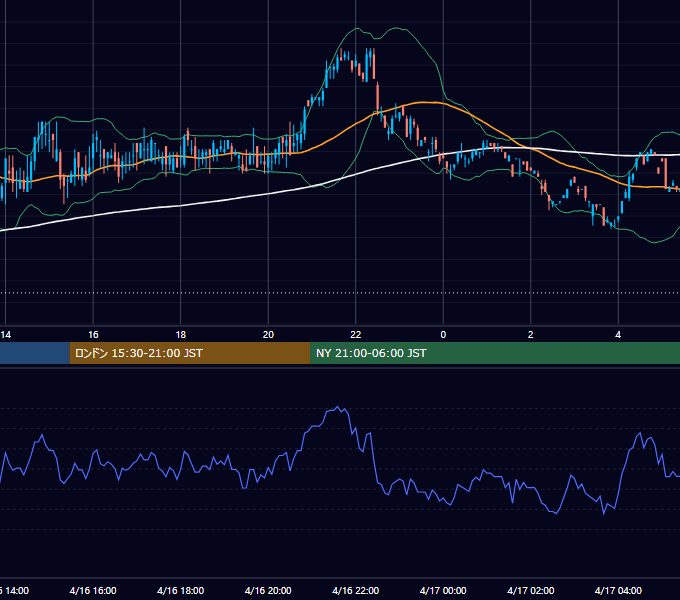Click the 4 hour axis label
This screenshot has height=600, width=680.
618,335
